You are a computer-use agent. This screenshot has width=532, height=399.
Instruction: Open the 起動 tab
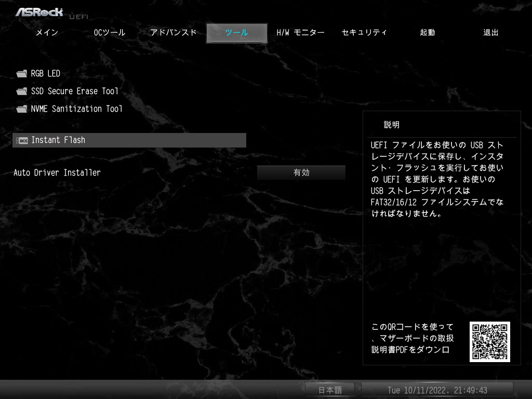pos(428,33)
